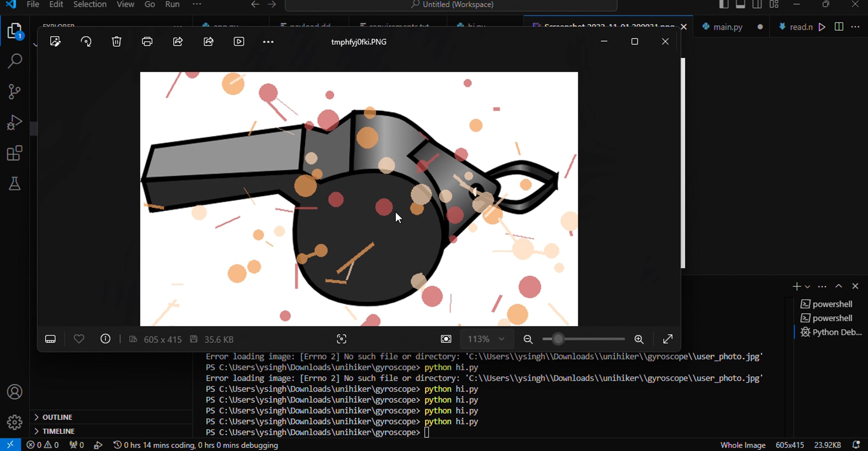Click the visual search scan icon in Photos
This screenshot has height=451, width=868.
[x=341, y=339]
